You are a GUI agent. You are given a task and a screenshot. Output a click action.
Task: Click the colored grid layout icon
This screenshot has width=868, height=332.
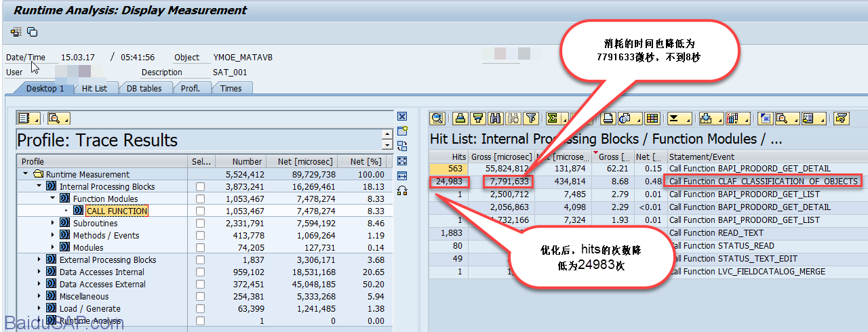(x=652, y=119)
